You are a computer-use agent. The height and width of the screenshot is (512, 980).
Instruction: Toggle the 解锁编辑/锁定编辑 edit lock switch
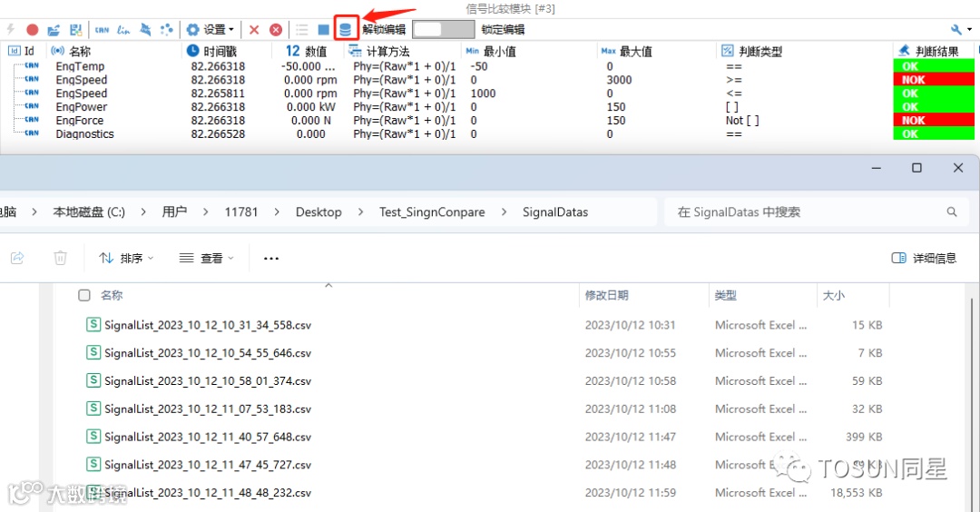(x=443, y=29)
